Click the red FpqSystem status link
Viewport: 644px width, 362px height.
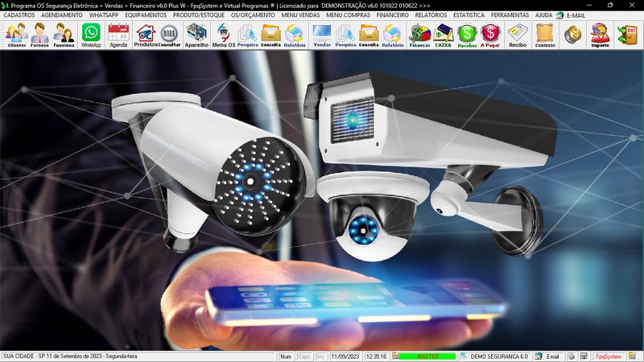click(x=609, y=356)
